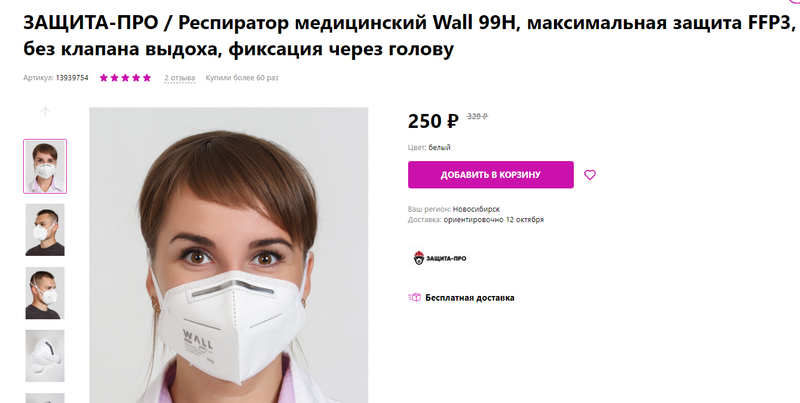
Task: Select the fourth thumbnail of folded respirator
Action: pos(45,356)
